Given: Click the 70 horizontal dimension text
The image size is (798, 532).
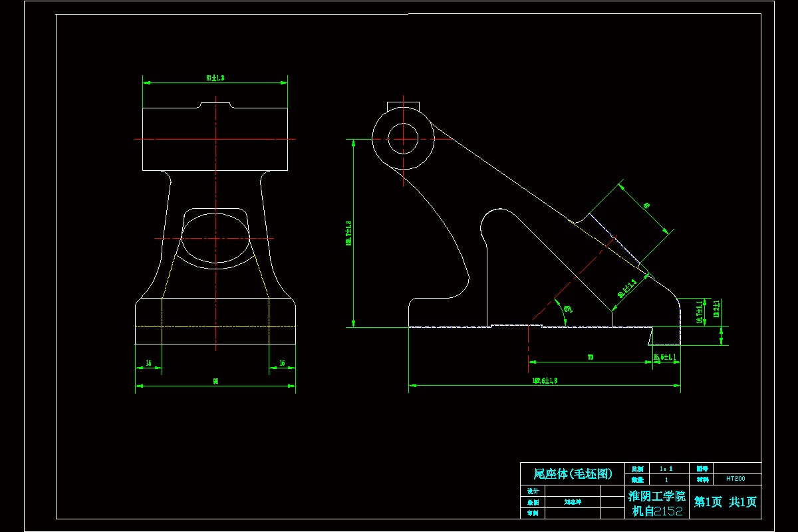Looking at the screenshot, I should pos(590,358).
